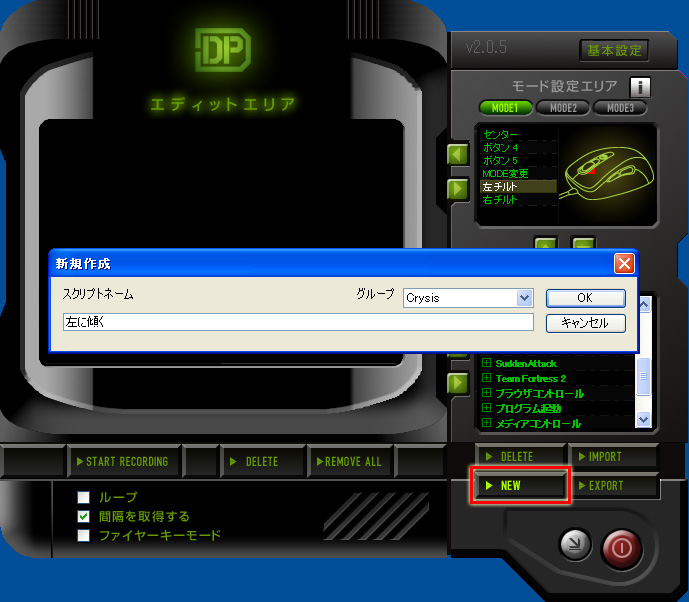Close the 新規作成 dialog with the red X
689x602 pixels.
coord(624,264)
